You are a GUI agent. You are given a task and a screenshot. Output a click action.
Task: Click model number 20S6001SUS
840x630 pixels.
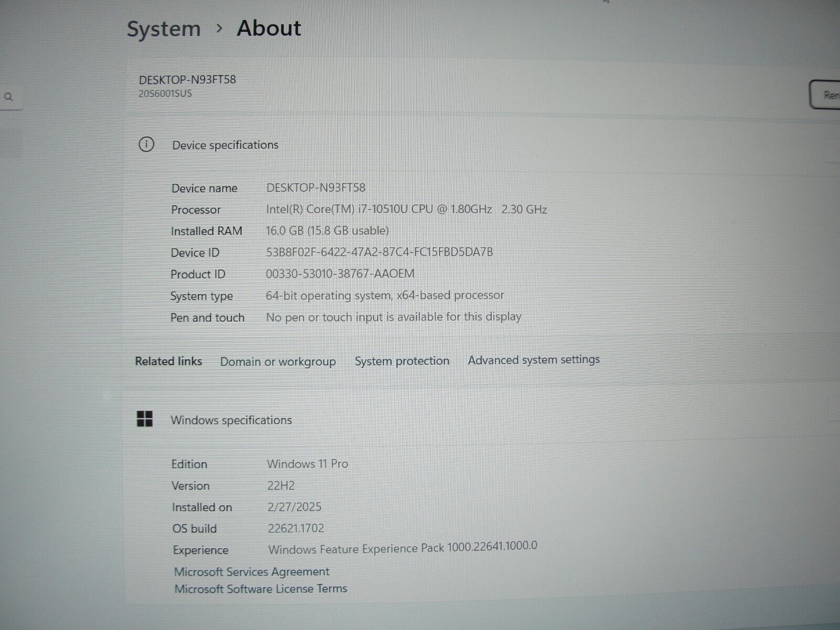pos(165,94)
